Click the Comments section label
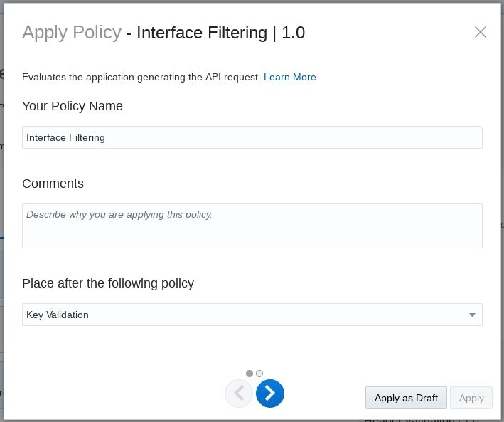This screenshot has height=422, width=504. pyautogui.click(x=53, y=184)
